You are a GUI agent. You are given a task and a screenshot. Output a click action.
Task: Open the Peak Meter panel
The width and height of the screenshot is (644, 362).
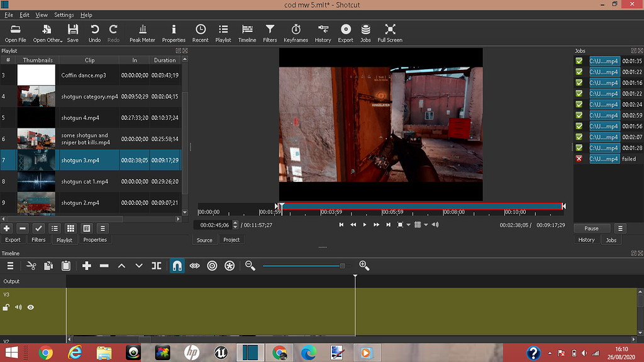(x=142, y=33)
